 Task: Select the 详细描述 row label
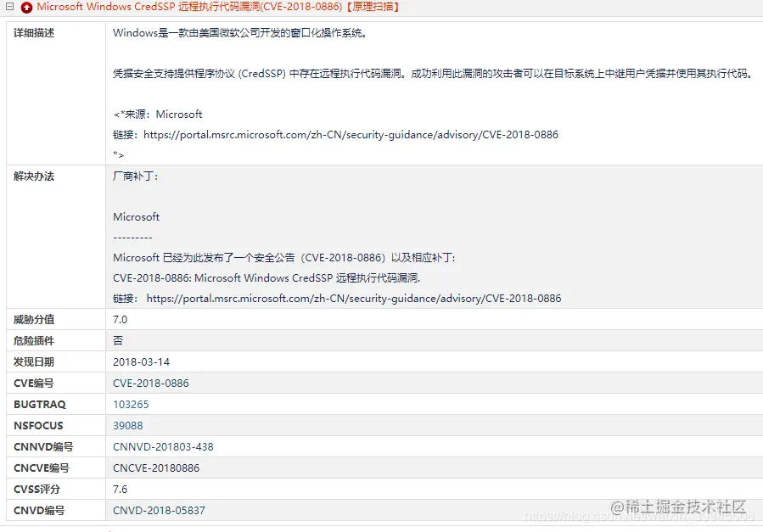34,33
